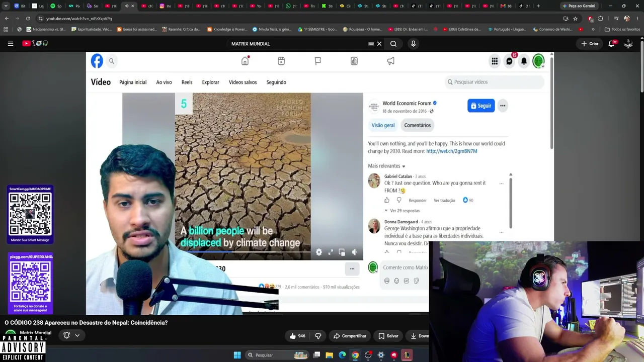Image resolution: width=644 pixels, height=362 pixels.
Task: Follow World Economic Forum with Seguir button
Action: (481, 106)
